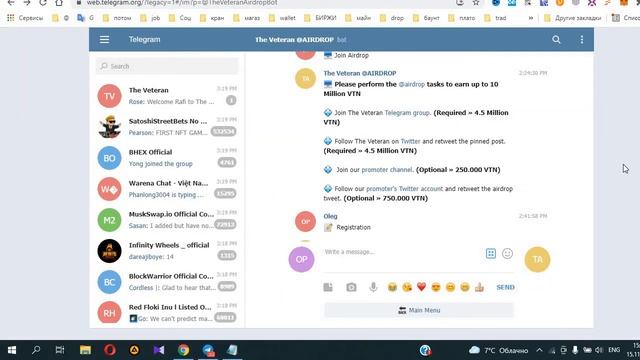Insert the thumbs up emoji
This screenshot has height=360, width=640.
[479, 287]
